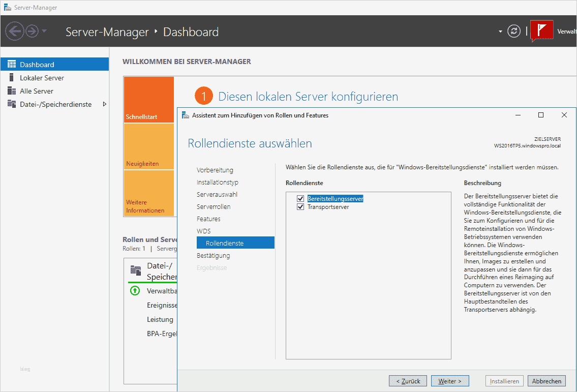
Task: Select Rollendienste wizard step
Action: coord(235,243)
